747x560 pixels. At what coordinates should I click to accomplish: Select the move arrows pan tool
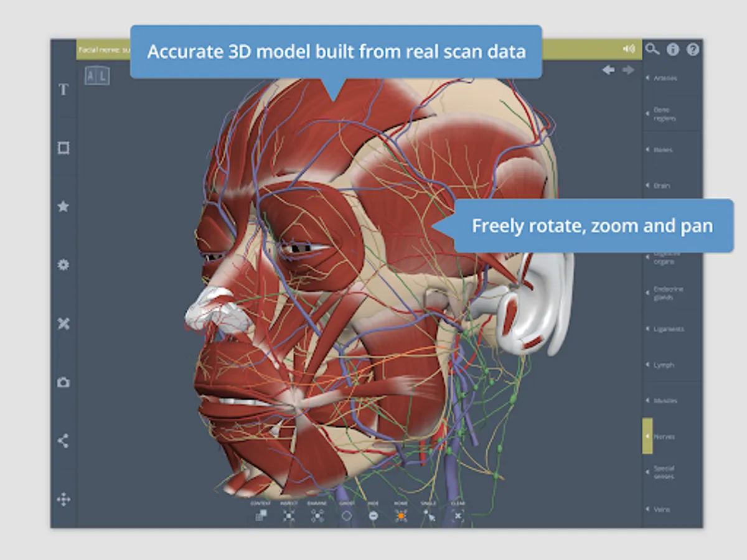[x=63, y=499]
